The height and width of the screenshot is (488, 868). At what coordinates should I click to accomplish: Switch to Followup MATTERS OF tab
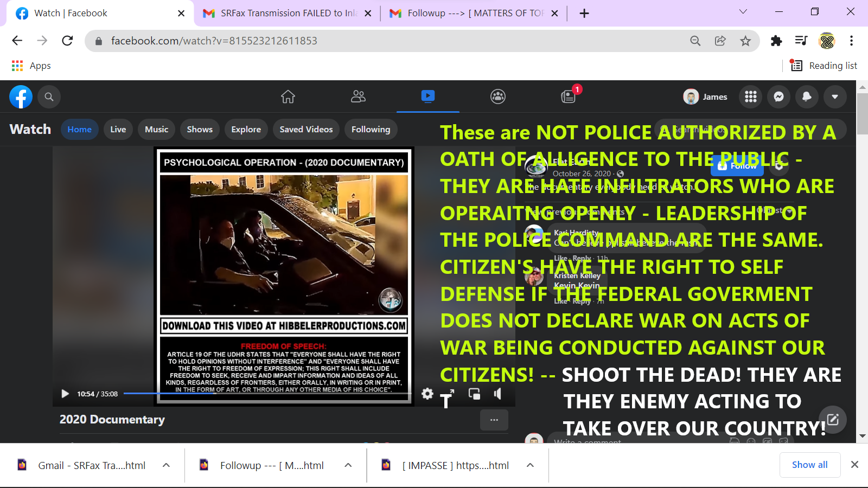(x=475, y=13)
